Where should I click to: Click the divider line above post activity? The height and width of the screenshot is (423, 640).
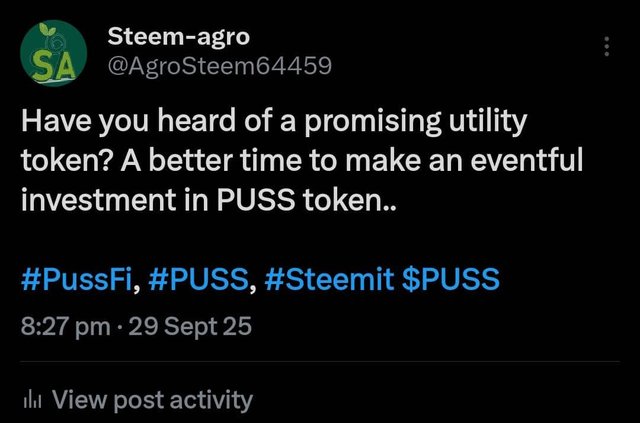tap(320, 362)
